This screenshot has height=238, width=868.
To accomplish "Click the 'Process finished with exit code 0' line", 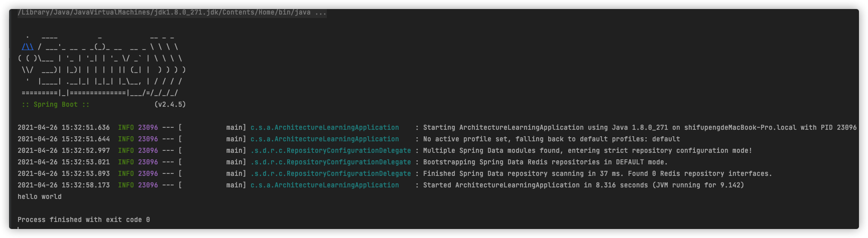I will 84,220.
